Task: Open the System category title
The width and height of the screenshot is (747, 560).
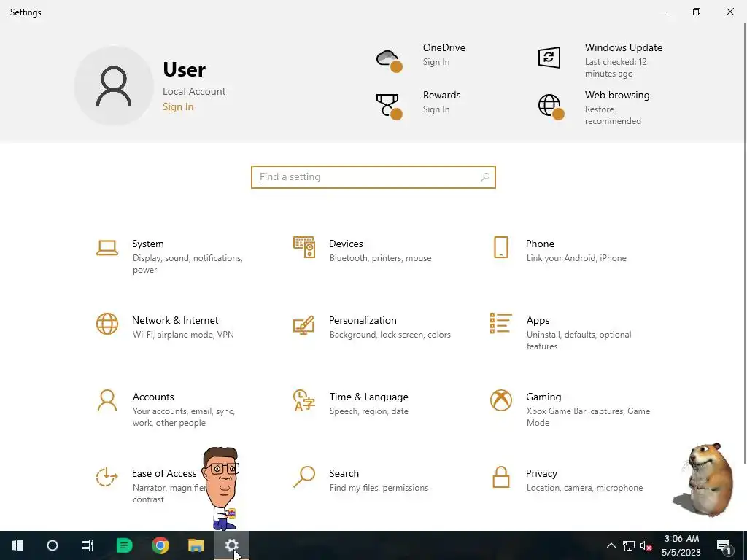Action: point(147,244)
